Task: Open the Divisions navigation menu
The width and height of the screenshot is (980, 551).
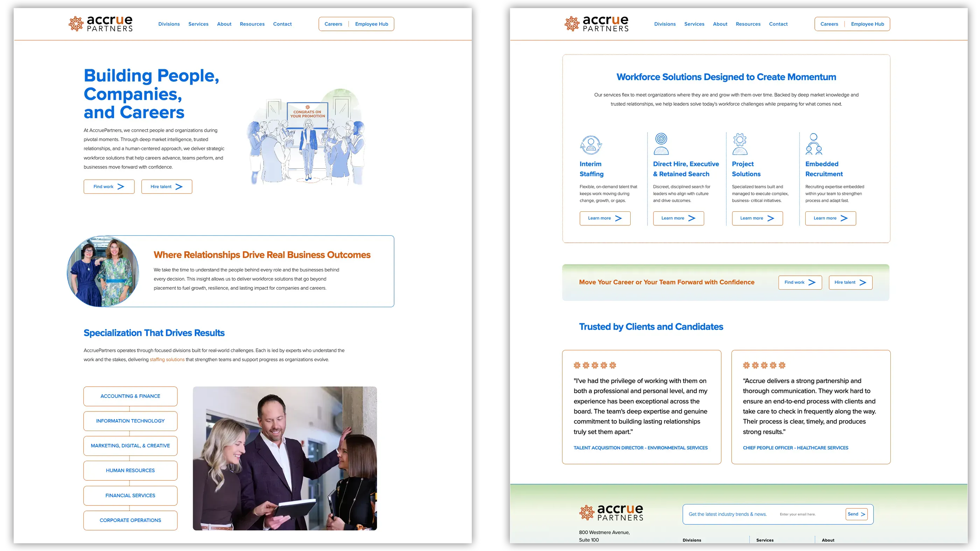Action: coord(169,23)
